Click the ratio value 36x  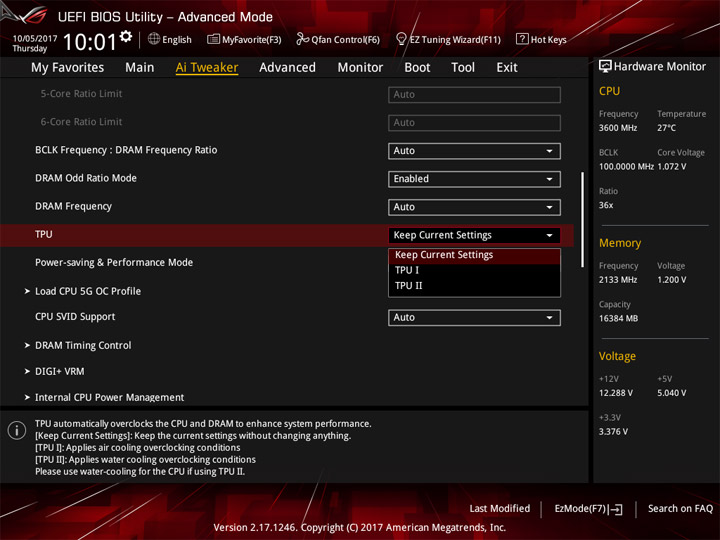click(x=606, y=205)
